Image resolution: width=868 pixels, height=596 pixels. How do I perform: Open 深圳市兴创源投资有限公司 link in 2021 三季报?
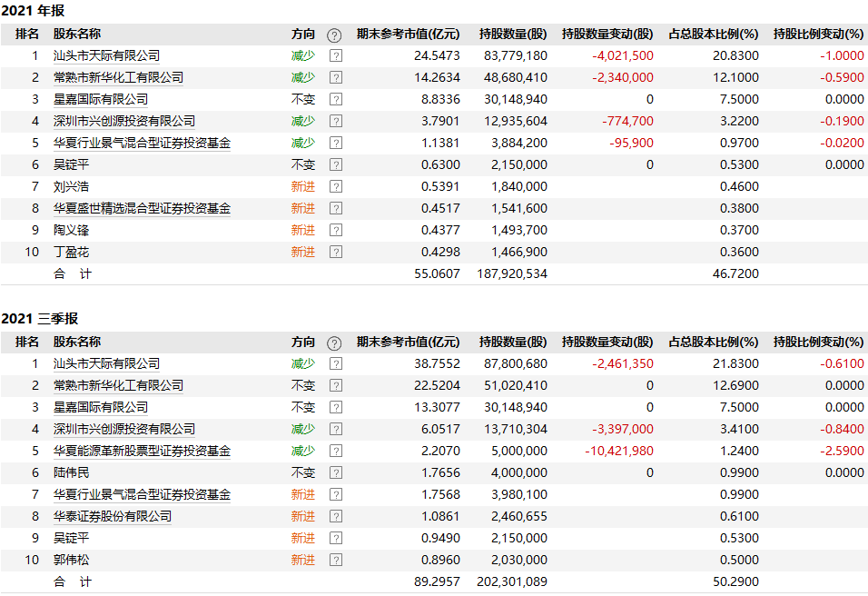pos(124,429)
